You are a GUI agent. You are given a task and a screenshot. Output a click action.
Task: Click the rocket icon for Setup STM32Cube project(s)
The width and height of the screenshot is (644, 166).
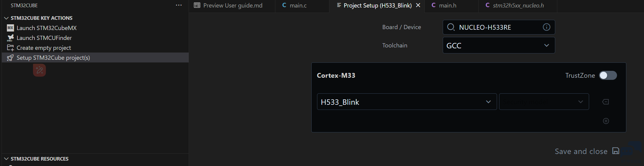click(10, 58)
